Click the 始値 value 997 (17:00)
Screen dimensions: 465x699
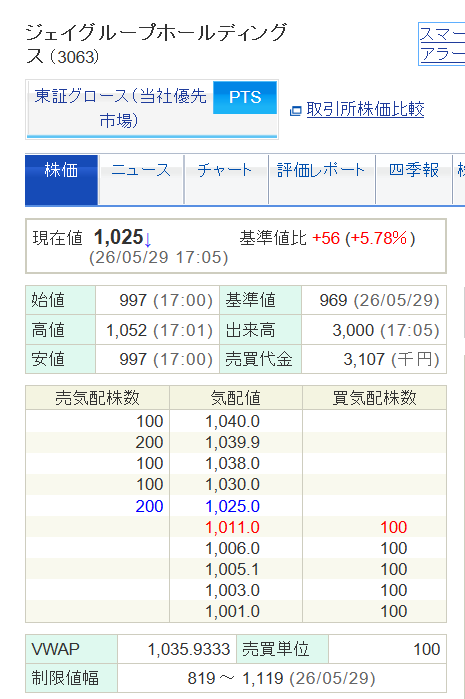pyautogui.click(x=166, y=300)
